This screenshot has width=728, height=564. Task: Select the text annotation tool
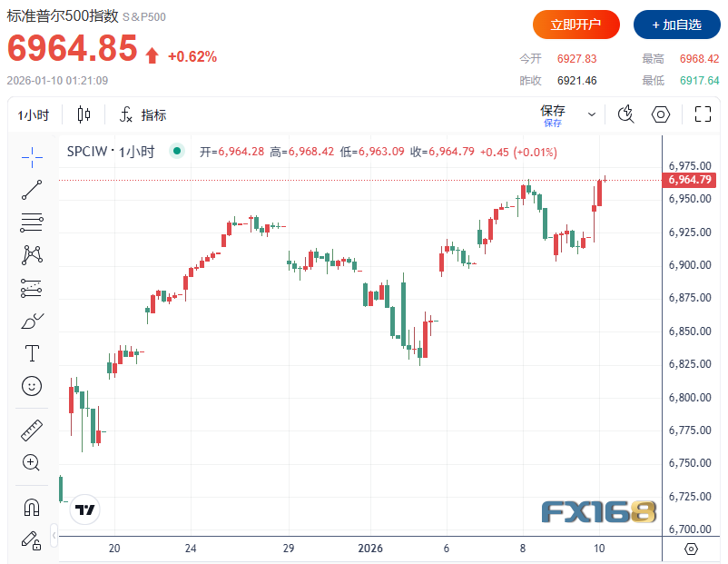click(32, 353)
